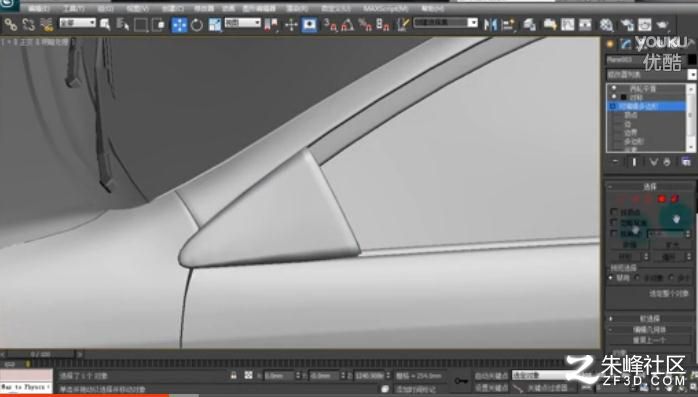Open the Modifier List dropdown
698x397 pixels.
[x=650, y=74]
